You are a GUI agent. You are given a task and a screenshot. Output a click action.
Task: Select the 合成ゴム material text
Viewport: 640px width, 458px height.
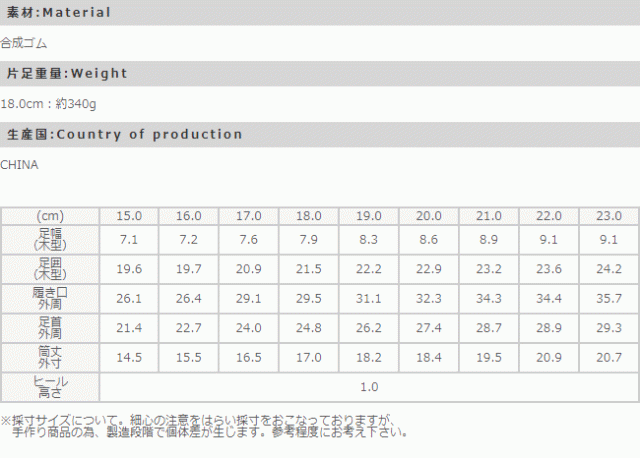pos(24,44)
